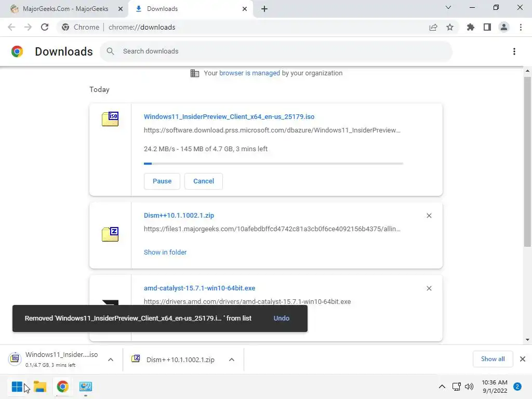Click the drivers.amd.com URL text

point(247,302)
